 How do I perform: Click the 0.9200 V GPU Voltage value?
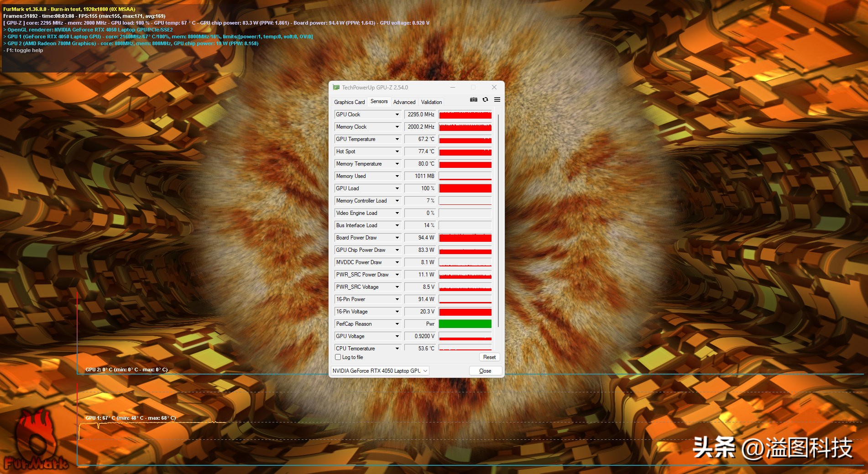(x=420, y=336)
